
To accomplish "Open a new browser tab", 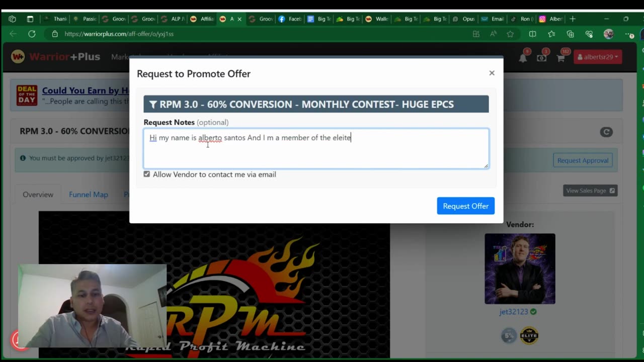I will pos(573,19).
